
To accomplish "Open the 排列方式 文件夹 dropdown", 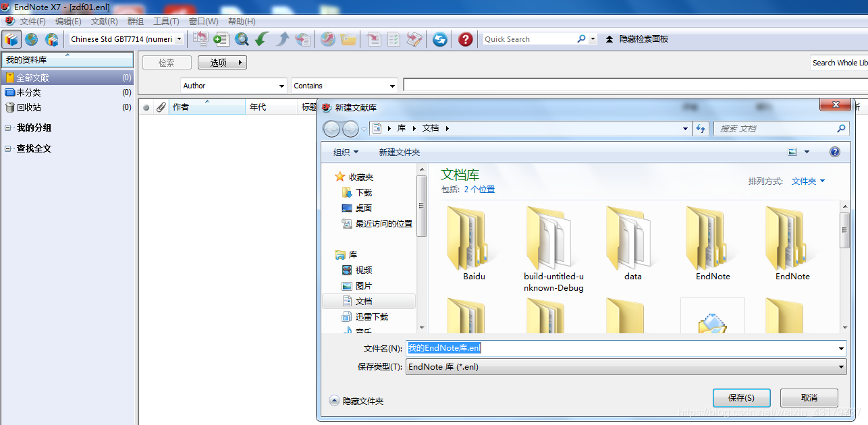I will click(x=808, y=181).
